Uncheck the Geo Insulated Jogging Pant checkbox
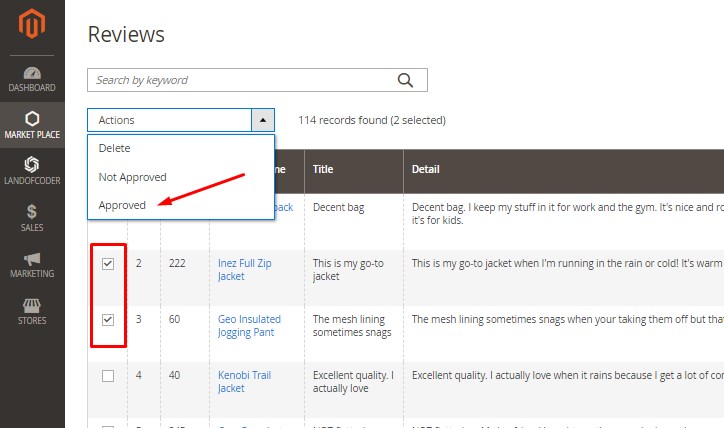724x428 pixels. 108,320
